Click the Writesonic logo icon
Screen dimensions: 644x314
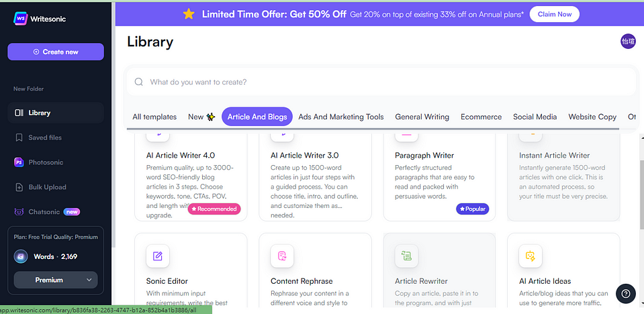tap(19, 18)
